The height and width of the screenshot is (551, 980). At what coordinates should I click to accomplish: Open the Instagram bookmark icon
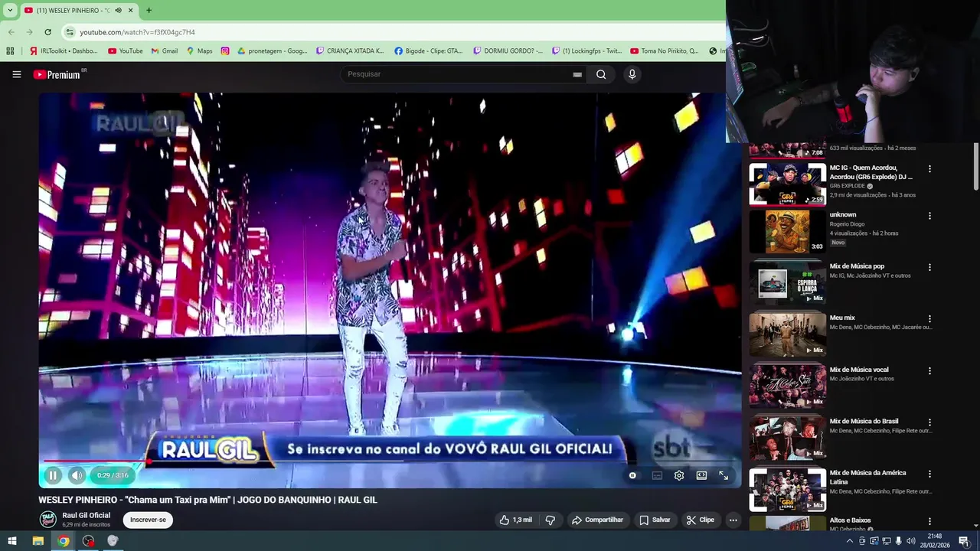click(225, 51)
